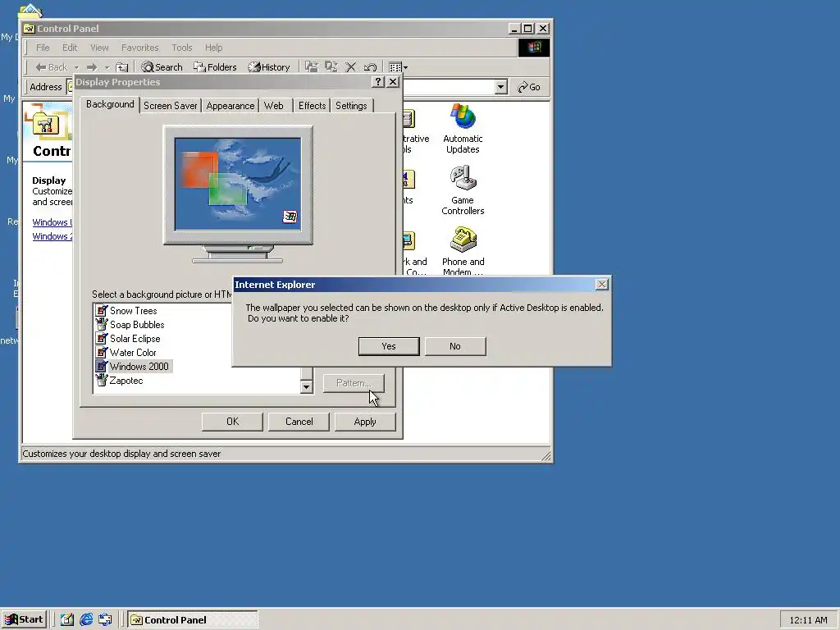Image resolution: width=840 pixels, height=630 pixels.
Task: Select Windows 2000 wallpaper entry
Action: pos(139,367)
